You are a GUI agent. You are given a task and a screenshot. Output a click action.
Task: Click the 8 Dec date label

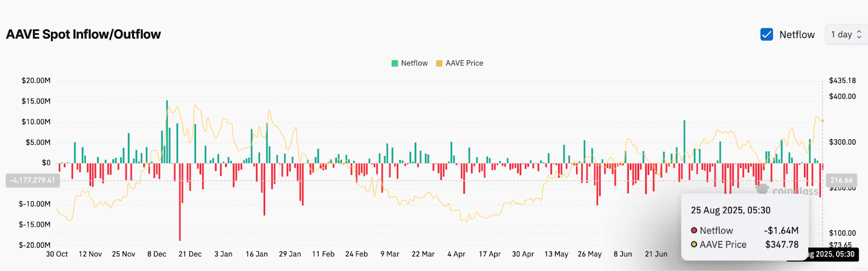(157, 254)
